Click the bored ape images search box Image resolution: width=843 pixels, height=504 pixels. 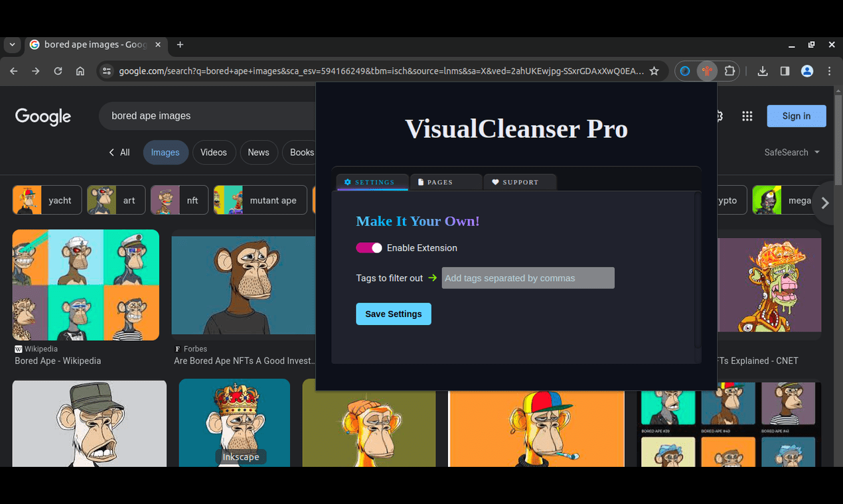click(x=207, y=116)
